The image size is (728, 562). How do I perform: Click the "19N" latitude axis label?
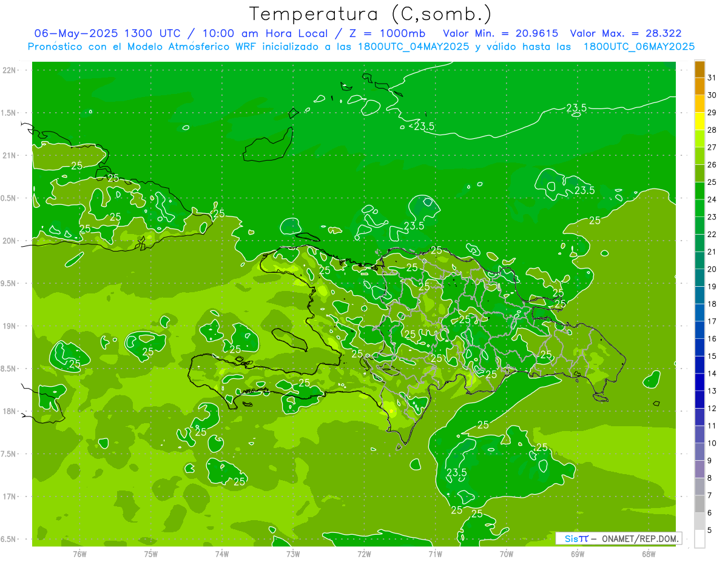(10, 326)
